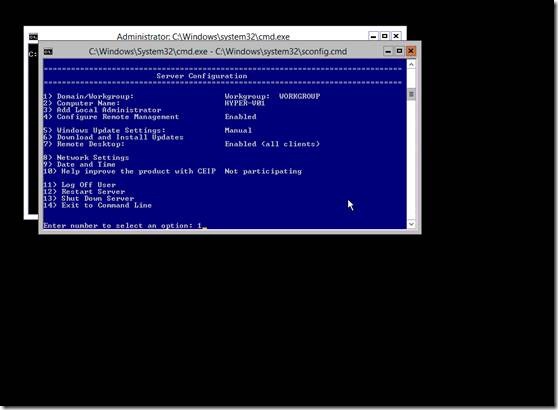558x410 pixels.
Task: Click 'Shut Down Server' text
Action: click(x=98, y=199)
